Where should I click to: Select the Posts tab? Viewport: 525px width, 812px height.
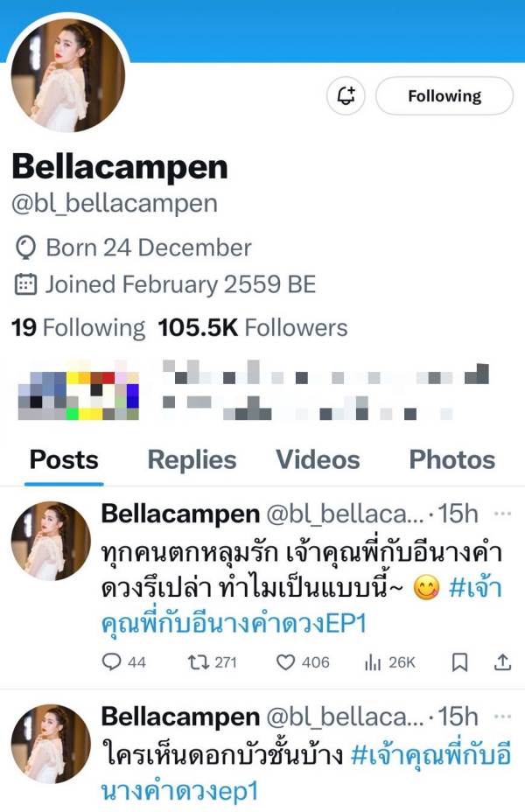coord(64,459)
